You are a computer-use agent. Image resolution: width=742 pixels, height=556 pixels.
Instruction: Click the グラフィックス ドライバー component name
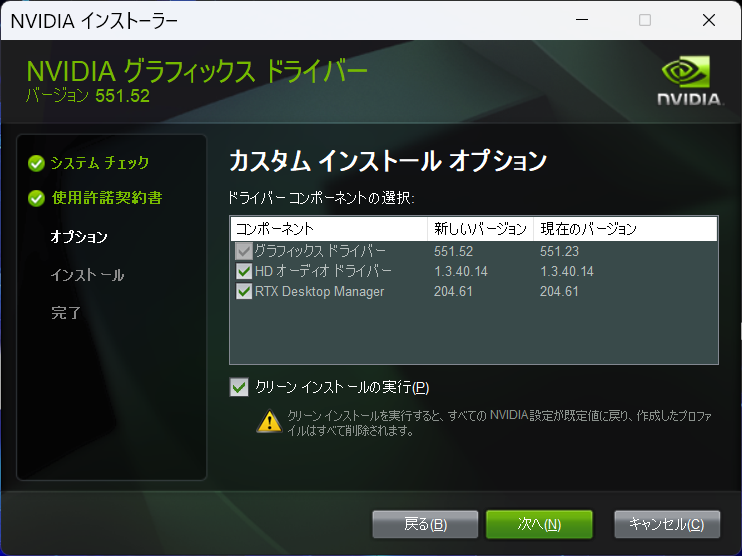tap(320, 251)
